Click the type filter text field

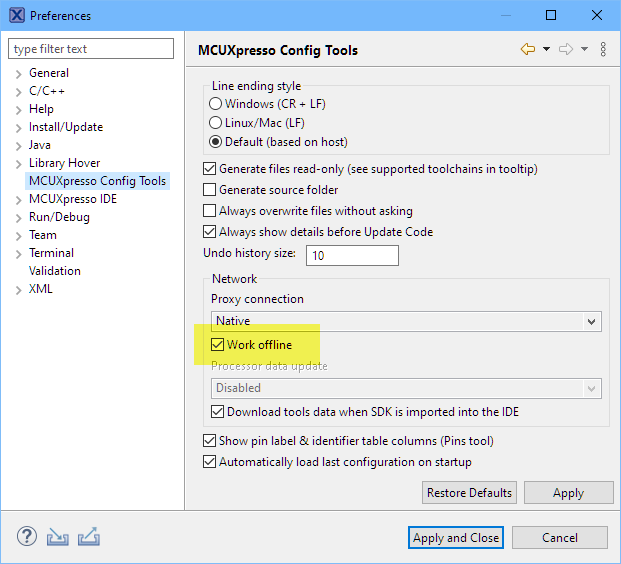(x=91, y=49)
